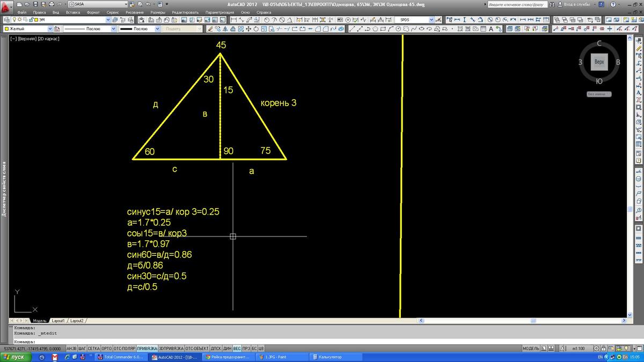
Task: Select the Table draw tool
Action: click(x=483, y=28)
